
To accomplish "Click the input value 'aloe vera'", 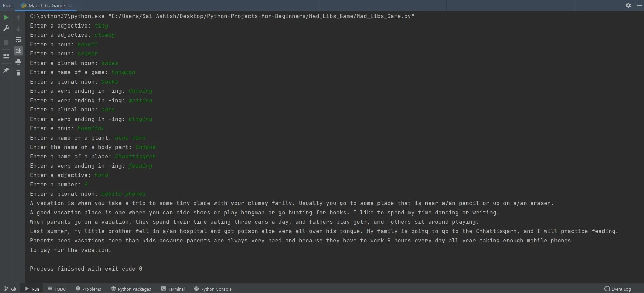I will (130, 138).
